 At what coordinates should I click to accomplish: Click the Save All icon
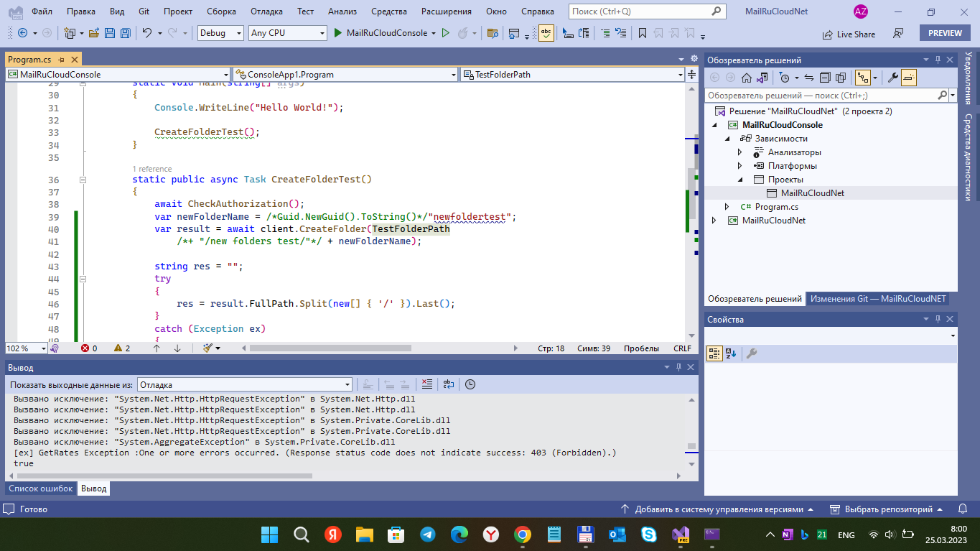pyautogui.click(x=125, y=33)
